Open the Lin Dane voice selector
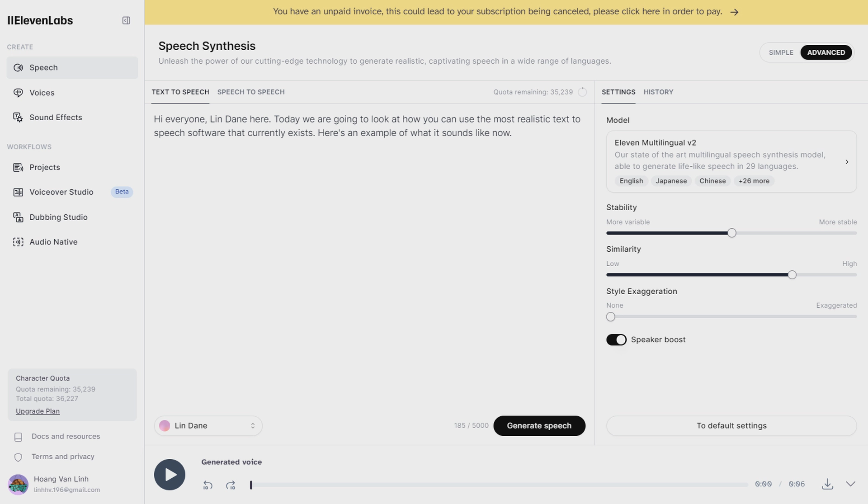This screenshot has height=504, width=868. (208, 426)
